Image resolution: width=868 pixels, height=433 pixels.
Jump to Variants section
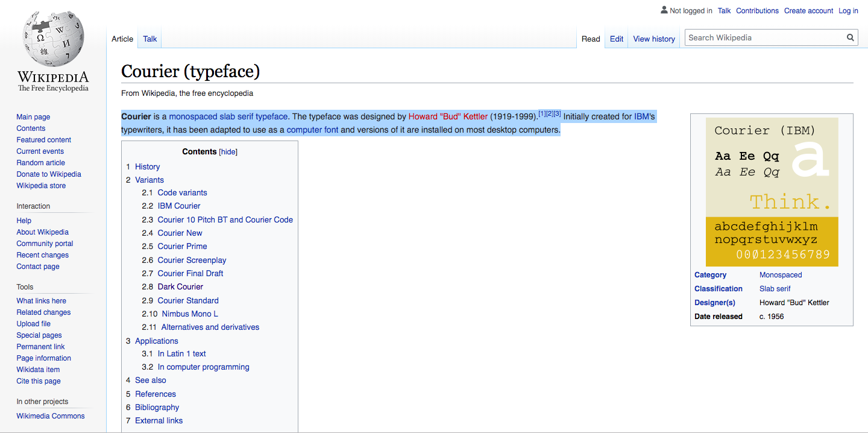149,180
